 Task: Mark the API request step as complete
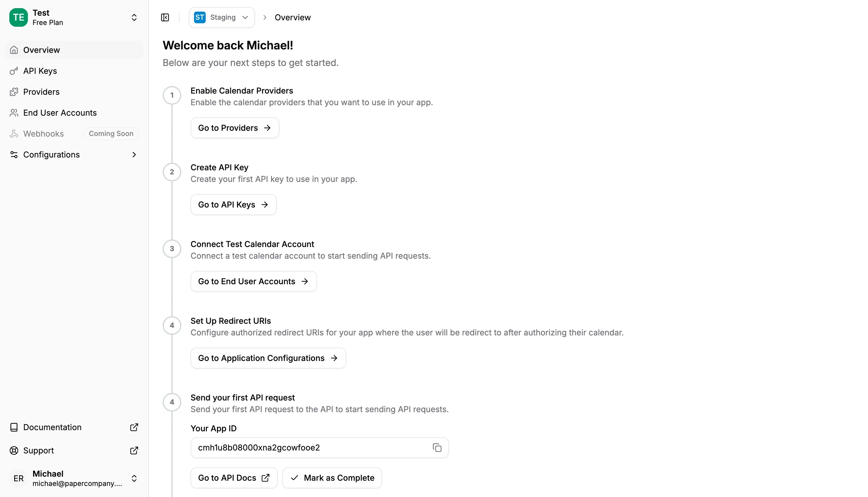332,478
